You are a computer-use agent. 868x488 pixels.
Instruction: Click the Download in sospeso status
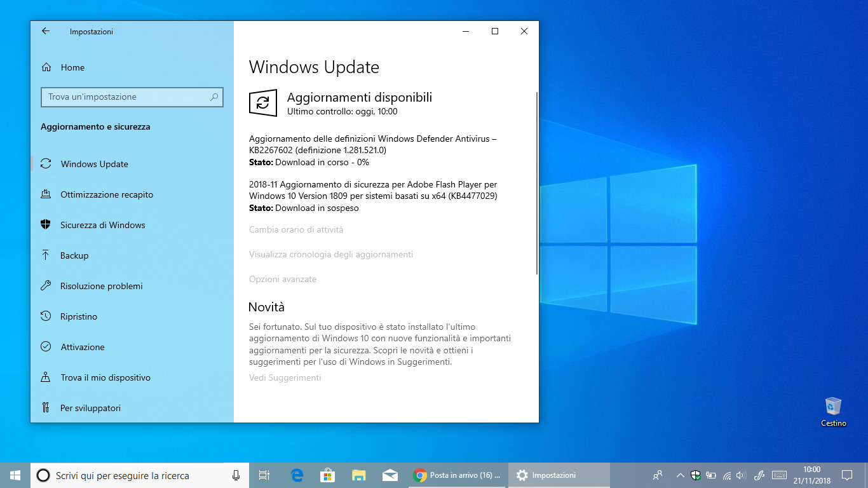pos(317,208)
